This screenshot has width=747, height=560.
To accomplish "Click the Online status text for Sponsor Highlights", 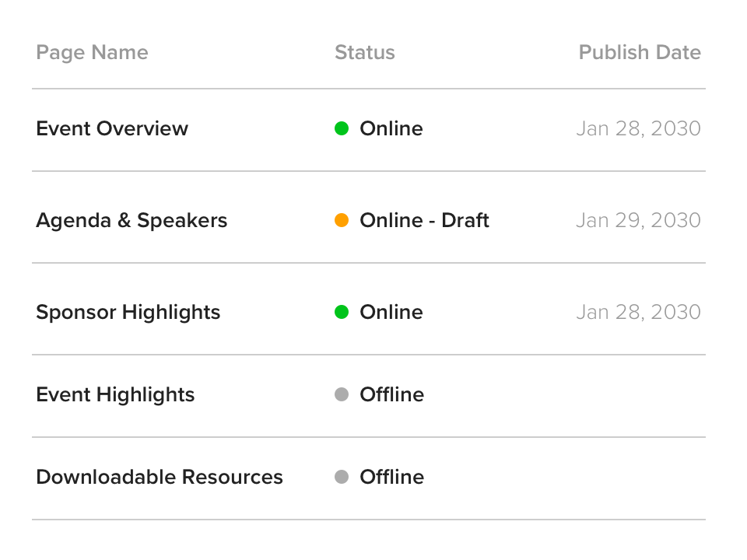I will click(391, 312).
